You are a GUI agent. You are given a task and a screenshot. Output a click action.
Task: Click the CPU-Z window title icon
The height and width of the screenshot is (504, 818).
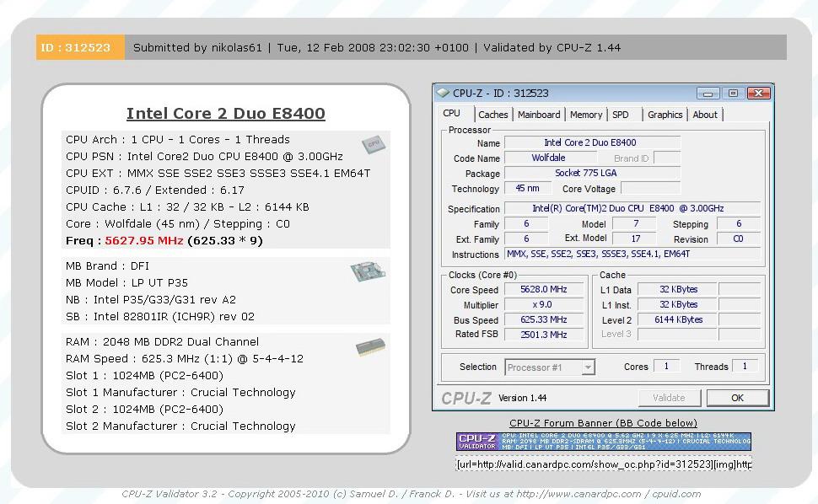pyautogui.click(x=443, y=94)
